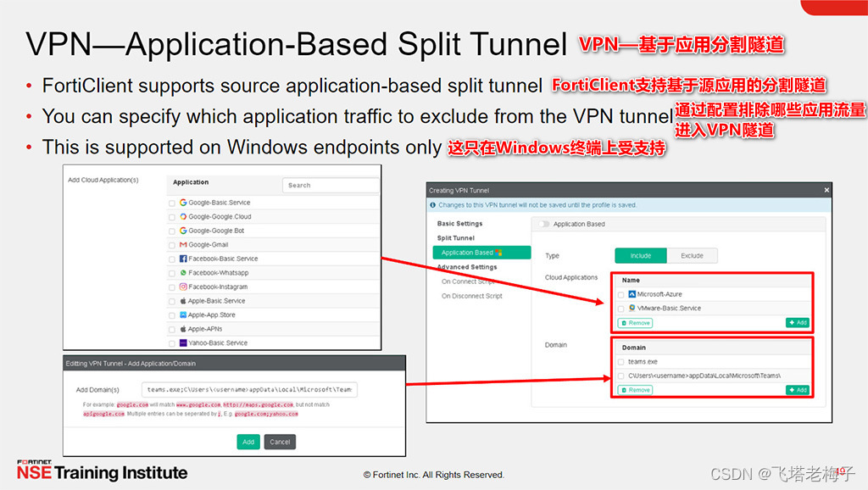Tick the Apple-App.Store checkbox

[172, 315]
